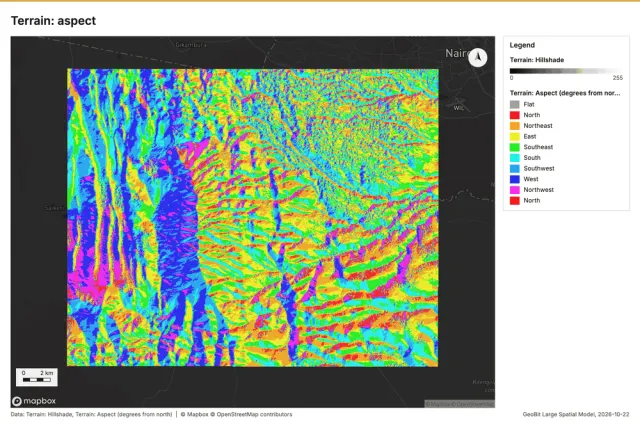Viewport: 640px width, 427px height.
Task: Click the 'Data: Terrain: Hillshade' footer caption
Action: tap(42, 414)
